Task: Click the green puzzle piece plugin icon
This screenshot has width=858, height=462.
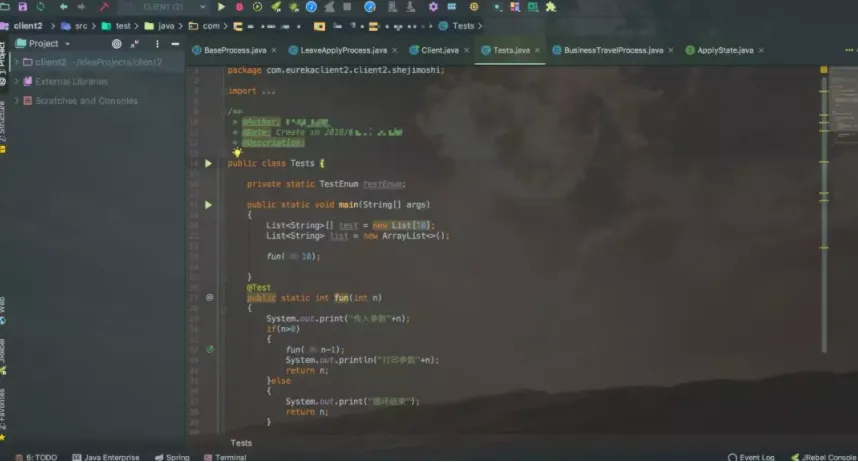Action: tap(551, 7)
